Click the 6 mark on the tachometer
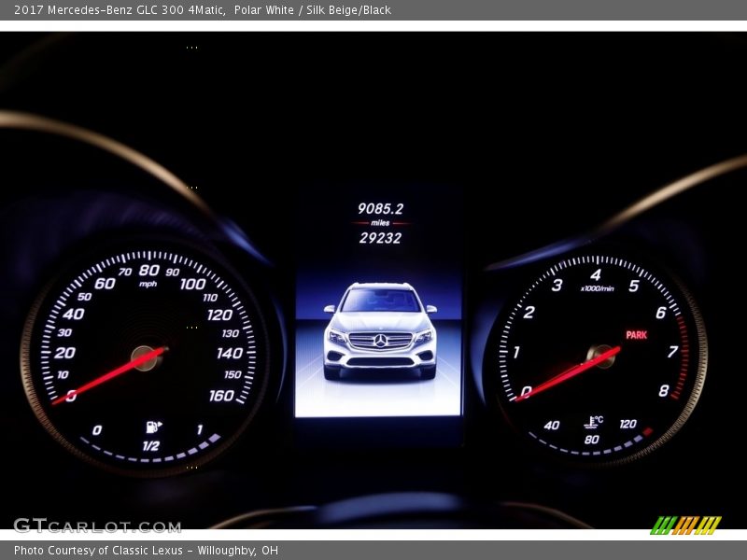 coord(661,313)
